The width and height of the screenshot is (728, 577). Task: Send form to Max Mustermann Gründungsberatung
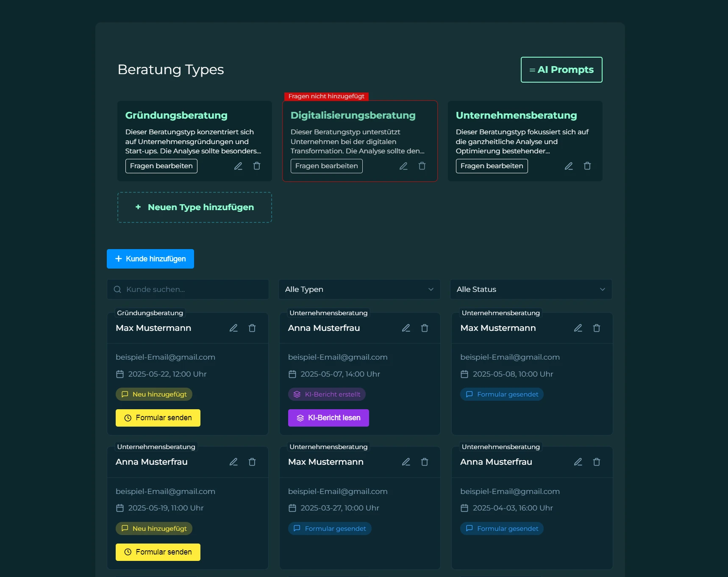click(158, 418)
